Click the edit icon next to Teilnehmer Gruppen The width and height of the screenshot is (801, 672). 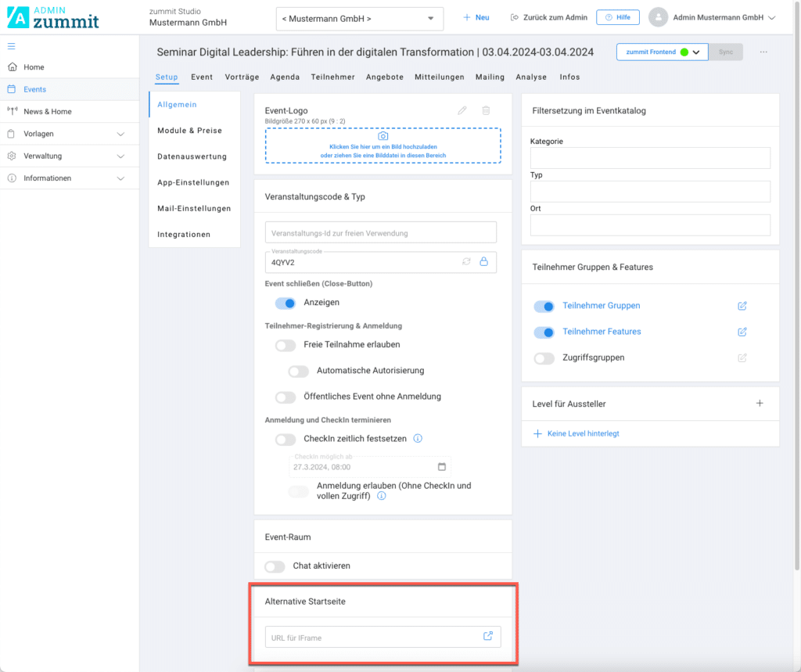click(742, 306)
